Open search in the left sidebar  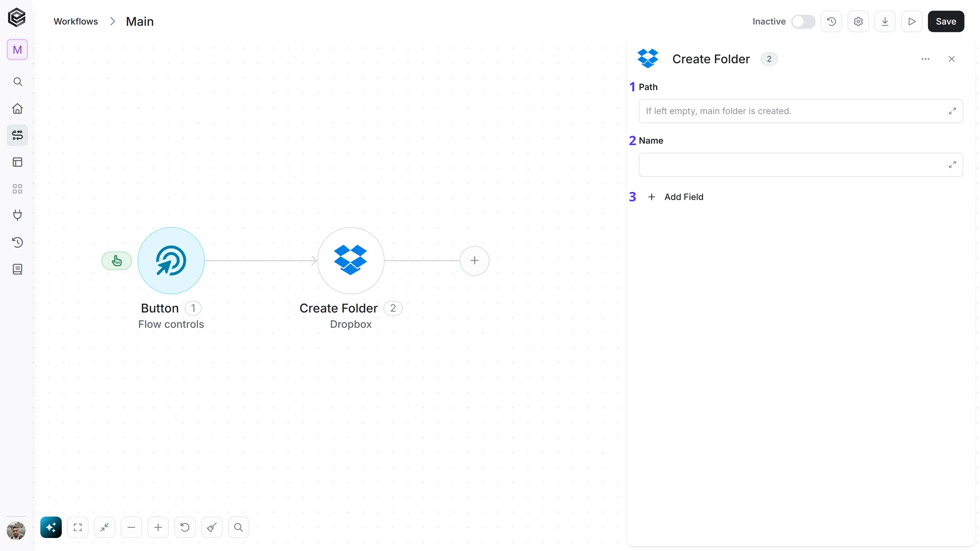pyautogui.click(x=18, y=82)
